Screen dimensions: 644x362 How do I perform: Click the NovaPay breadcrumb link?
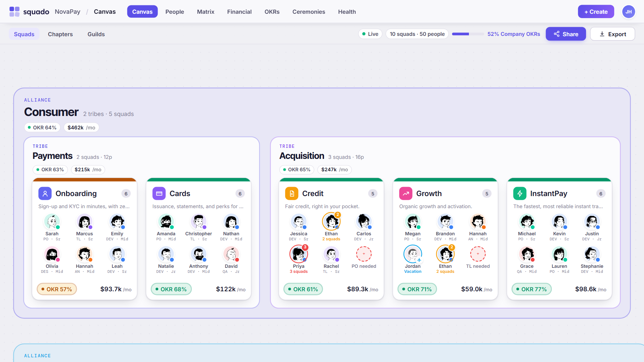click(x=67, y=12)
